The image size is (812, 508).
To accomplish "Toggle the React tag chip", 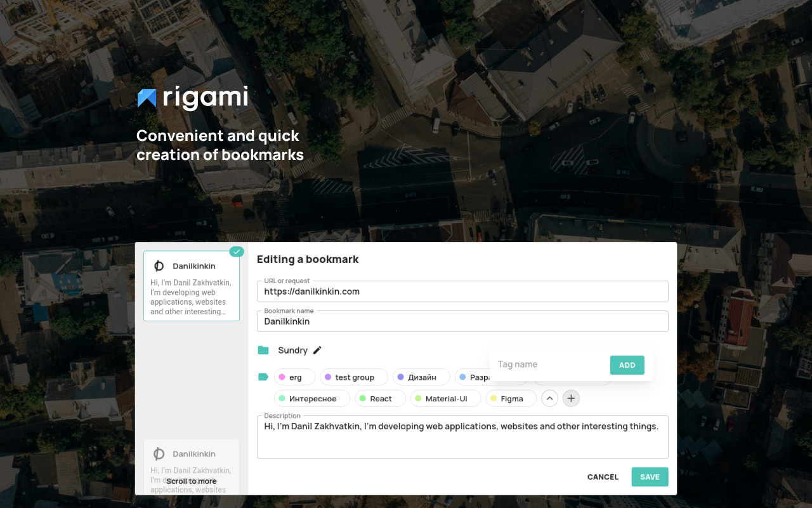I will pyautogui.click(x=380, y=399).
